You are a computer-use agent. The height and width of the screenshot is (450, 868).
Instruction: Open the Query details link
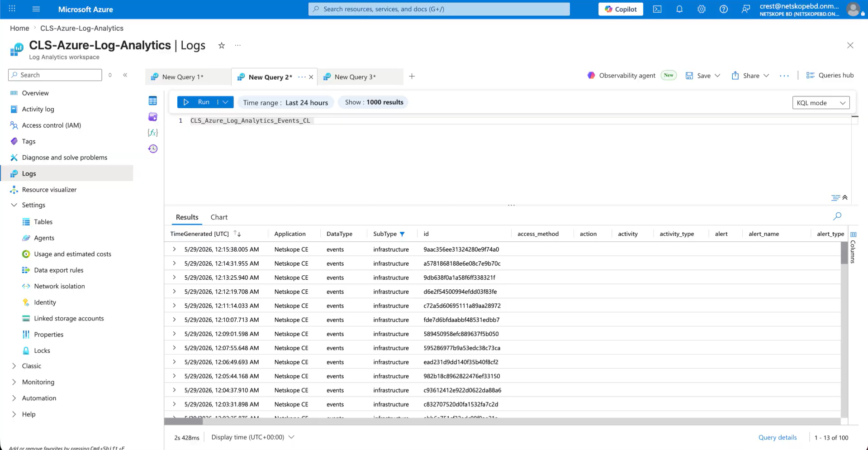click(x=778, y=437)
